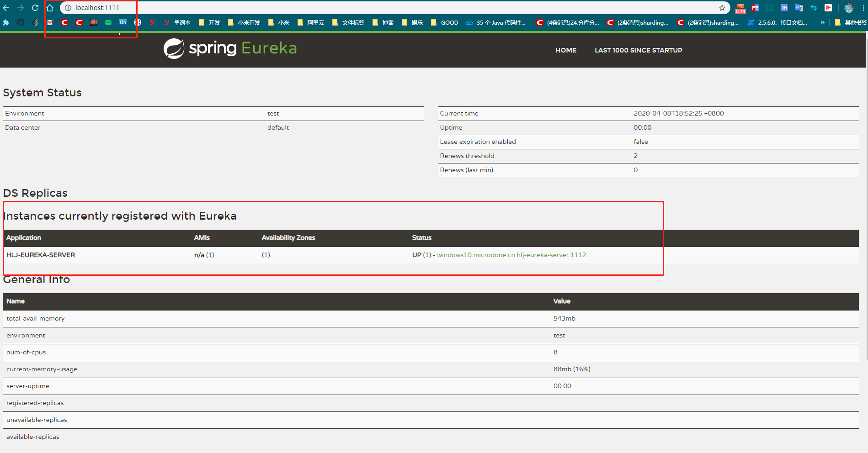Image resolution: width=868 pixels, height=453 pixels.
Task: Bookmark this page with the star icon
Action: (x=722, y=8)
